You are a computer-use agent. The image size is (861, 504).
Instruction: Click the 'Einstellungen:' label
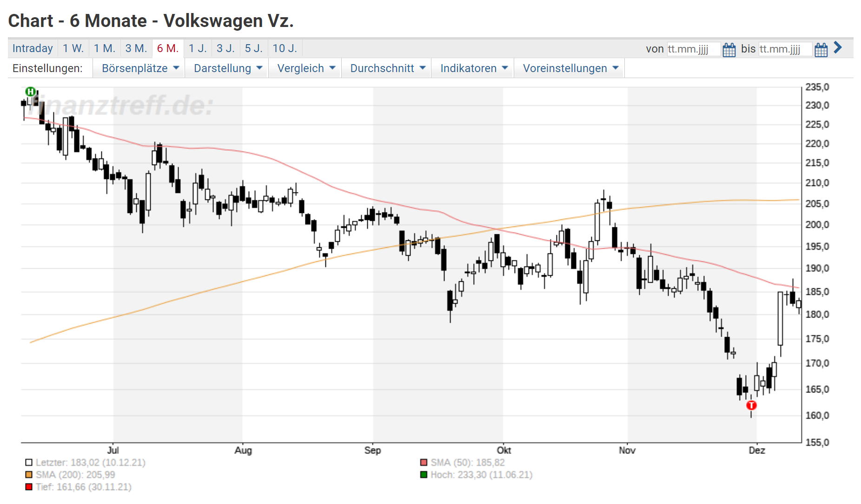pyautogui.click(x=47, y=68)
